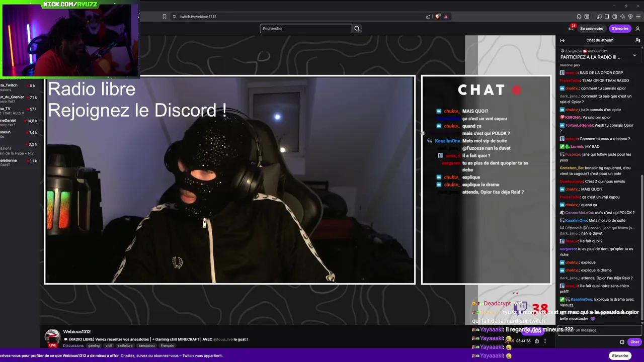Click username KIIRONA in chat
The image size is (644, 362).
(574, 118)
